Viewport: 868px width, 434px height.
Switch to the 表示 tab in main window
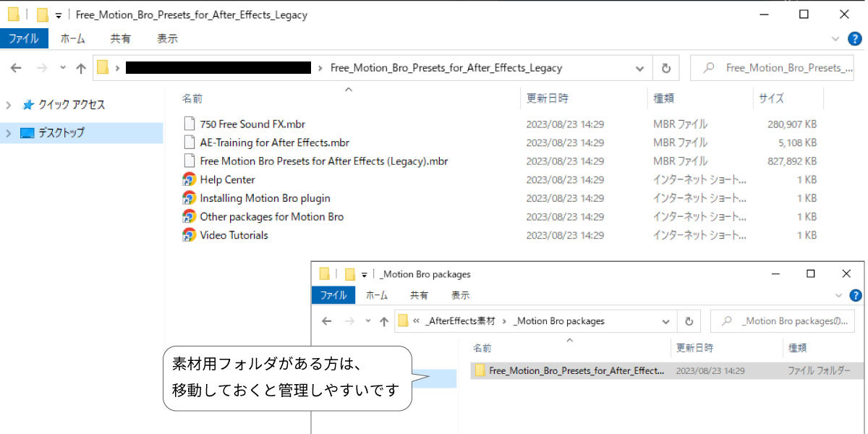[x=167, y=38]
